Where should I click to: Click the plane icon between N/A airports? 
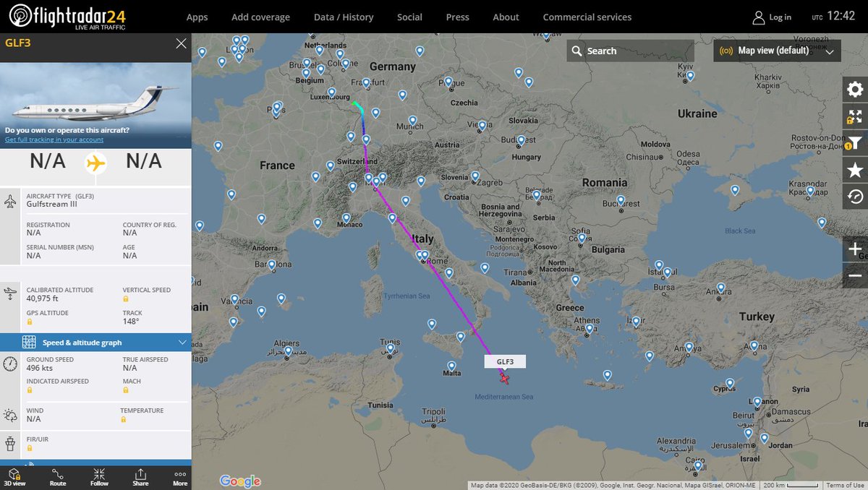click(95, 163)
